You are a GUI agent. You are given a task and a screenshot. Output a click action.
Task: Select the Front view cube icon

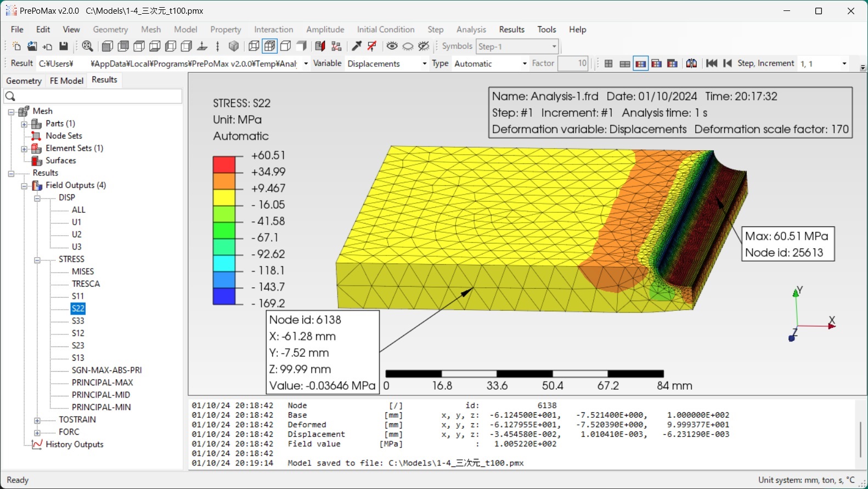[108, 46]
